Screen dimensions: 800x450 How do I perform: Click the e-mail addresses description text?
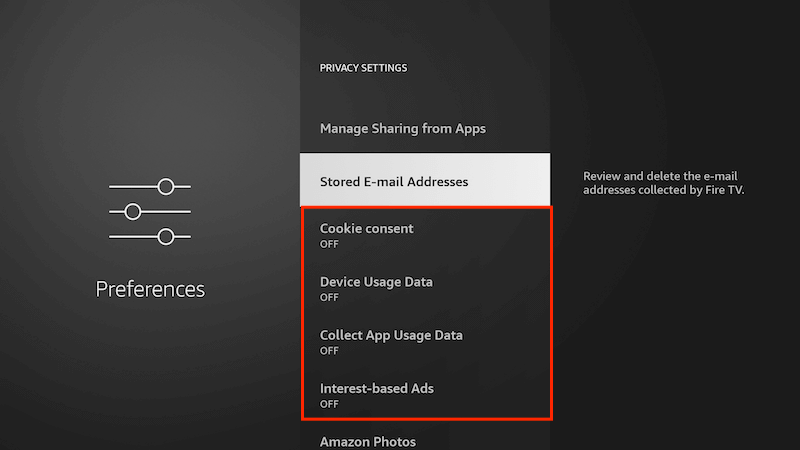(x=663, y=183)
